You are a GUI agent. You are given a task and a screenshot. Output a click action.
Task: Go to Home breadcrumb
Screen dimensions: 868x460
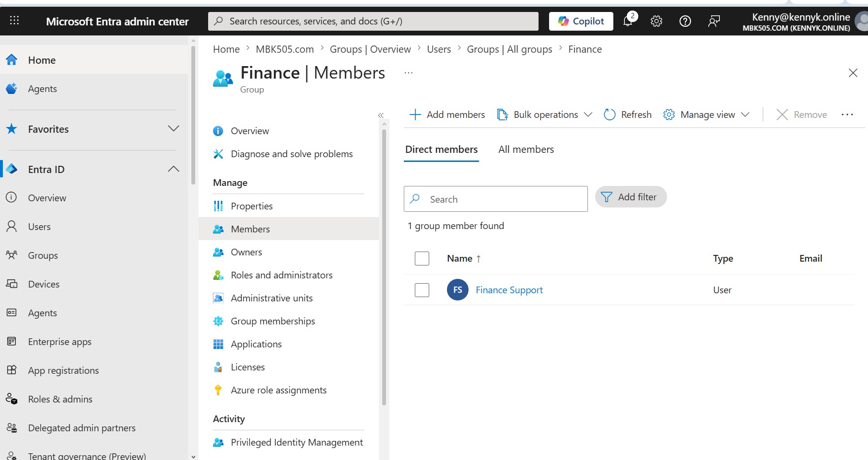pos(226,49)
